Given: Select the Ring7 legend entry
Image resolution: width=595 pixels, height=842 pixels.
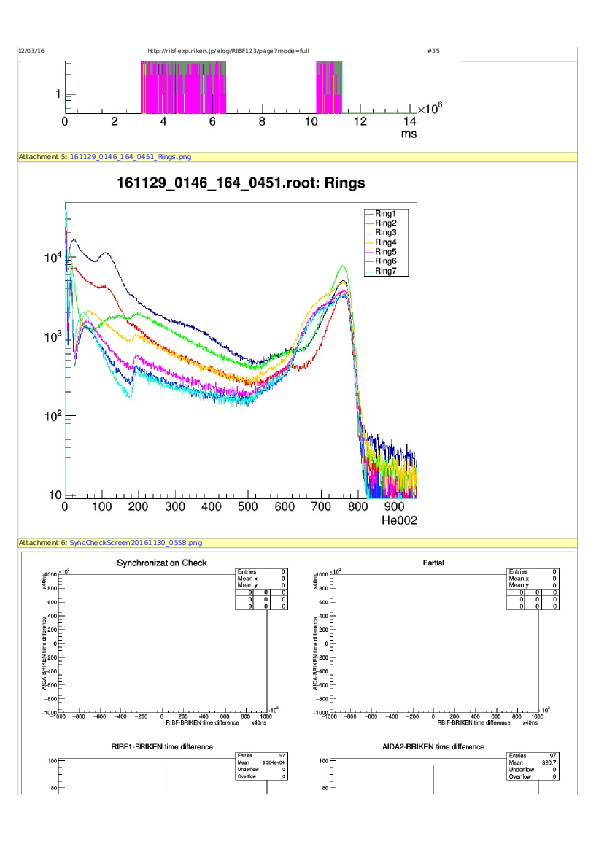Looking at the screenshot, I should click(386, 271).
